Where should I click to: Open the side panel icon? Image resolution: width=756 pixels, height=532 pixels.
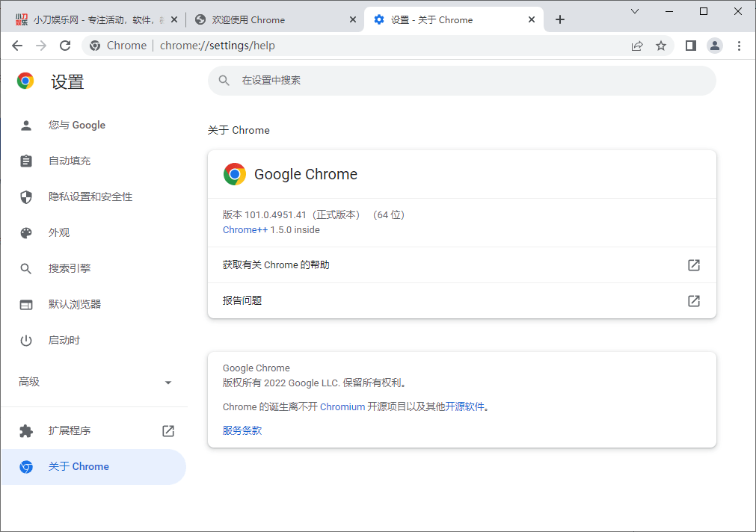pos(690,46)
